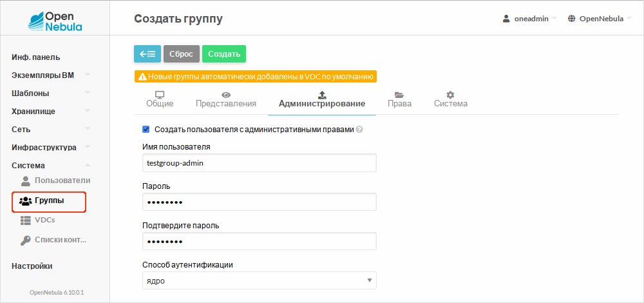Image resolution: width=644 pixels, height=303 pixels.
Task: Open VDCs from the sidebar
Action: coord(44,220)
